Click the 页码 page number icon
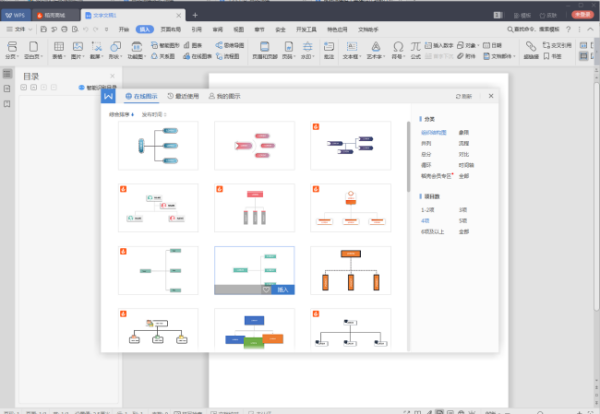Image resolution: width=600 pixels, height=414 pixels. tap(289, 50)
